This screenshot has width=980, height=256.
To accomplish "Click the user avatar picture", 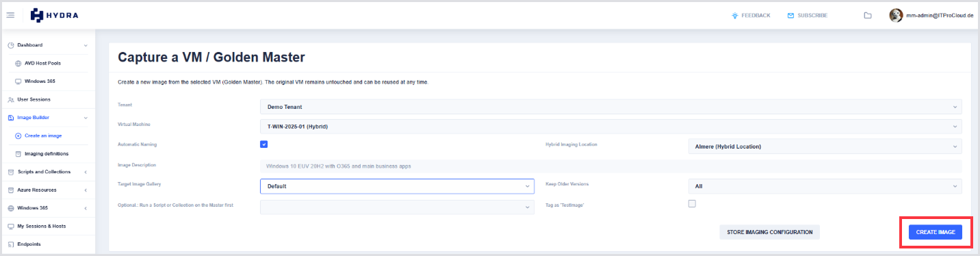I will 896,15.
